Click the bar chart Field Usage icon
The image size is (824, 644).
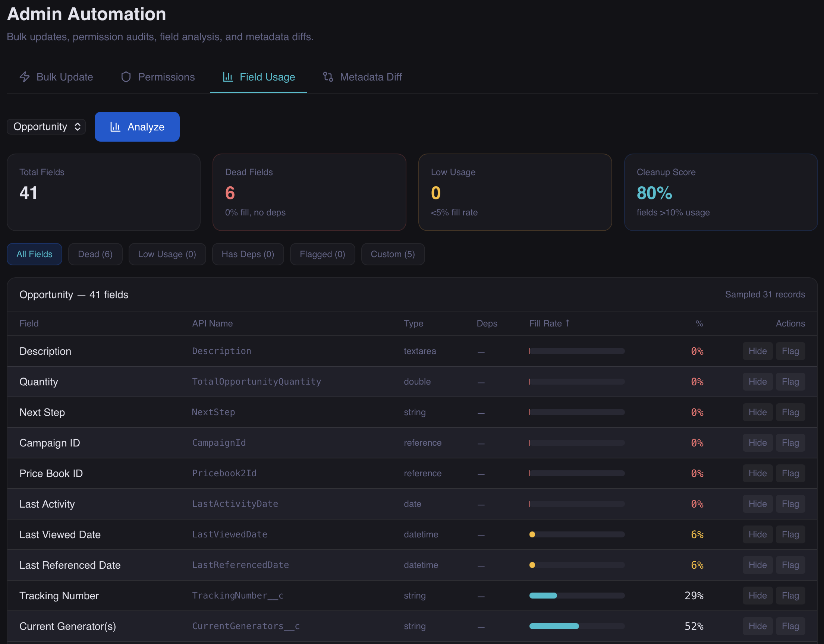227,77
